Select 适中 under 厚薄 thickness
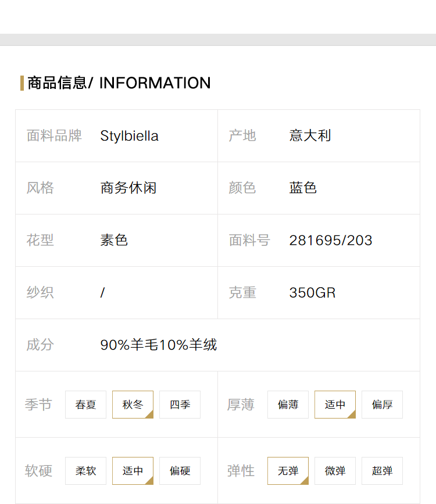 pyautogui.click(x=335, y=405)
